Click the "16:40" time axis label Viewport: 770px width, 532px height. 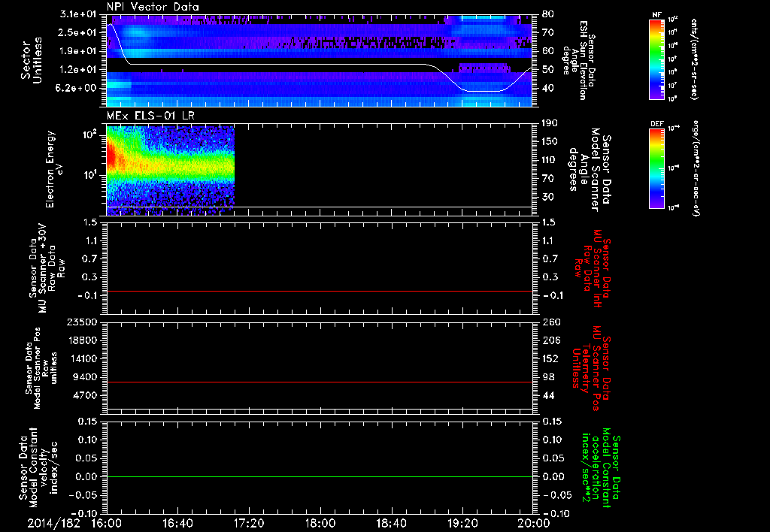[177, 523]
